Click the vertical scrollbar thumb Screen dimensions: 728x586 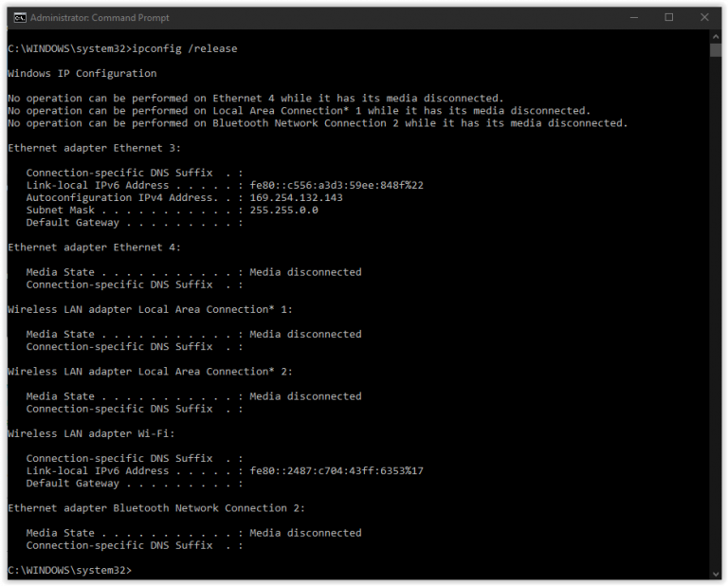pos(717,50)
